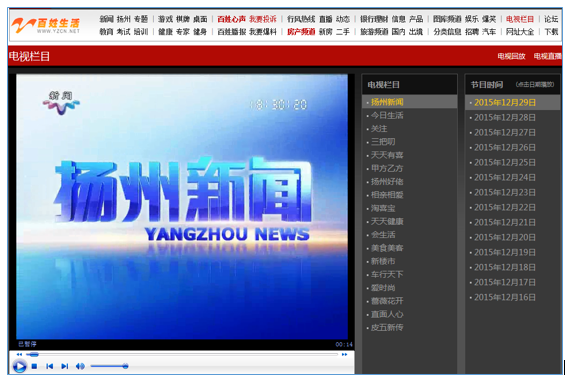Open the 天天健康 program entry
The image size is (569, 385).
click(x=387, y=221)
